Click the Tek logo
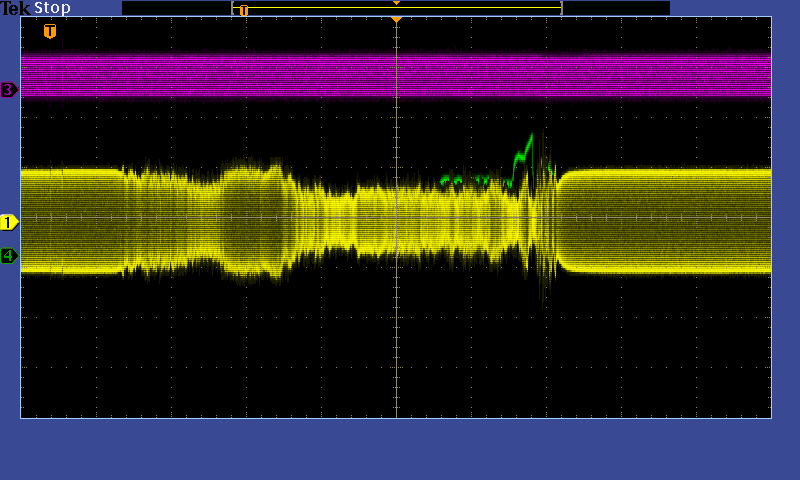 (x=16, y=8)
